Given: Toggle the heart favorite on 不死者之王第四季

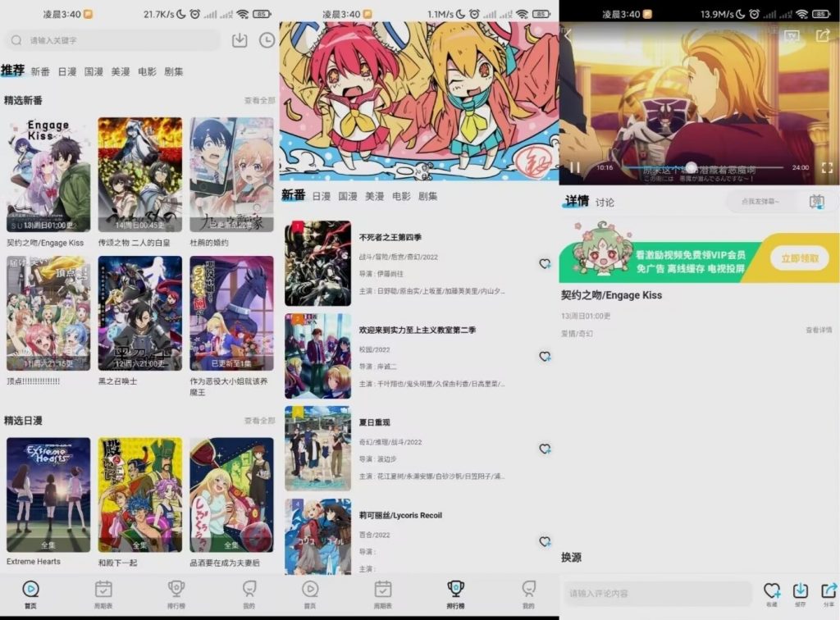Looking at the screenshot, I should pos(544,264).
